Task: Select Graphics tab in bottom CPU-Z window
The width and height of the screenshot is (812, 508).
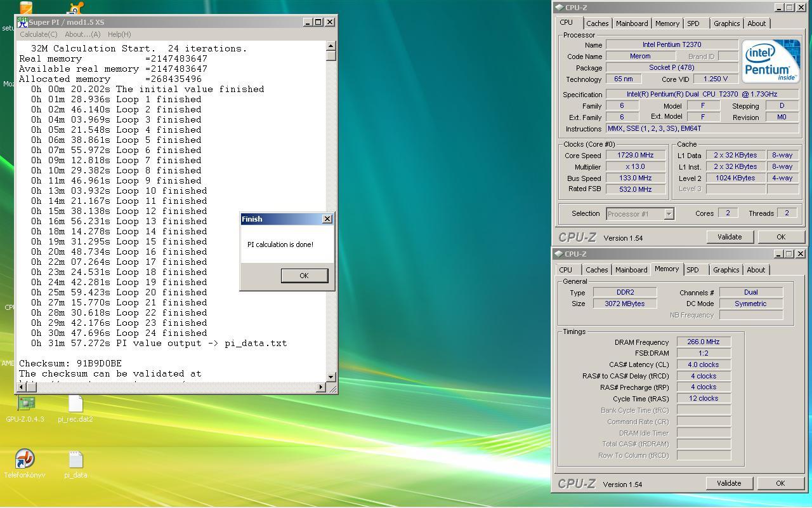Action: click(726, 270)
